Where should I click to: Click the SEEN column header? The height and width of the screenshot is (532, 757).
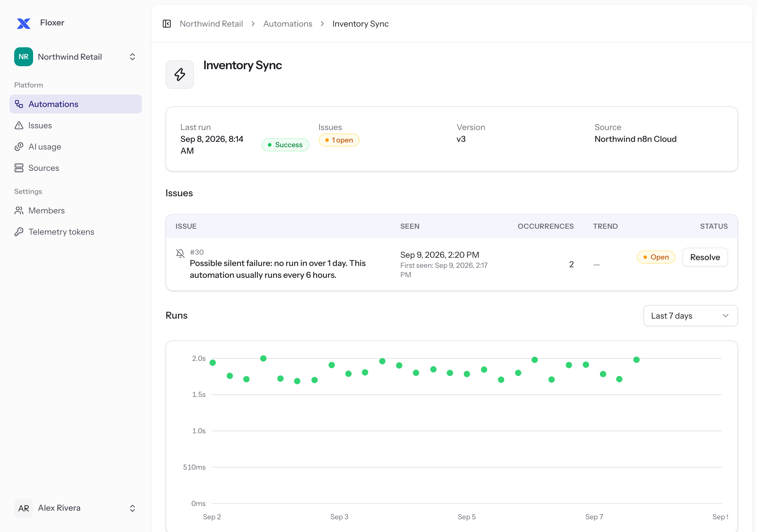[x=410, y=226]
